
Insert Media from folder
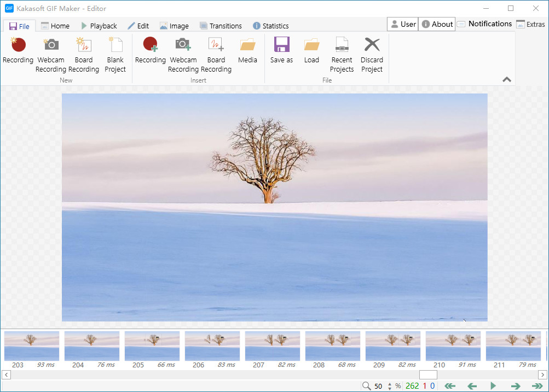point(247,51)
